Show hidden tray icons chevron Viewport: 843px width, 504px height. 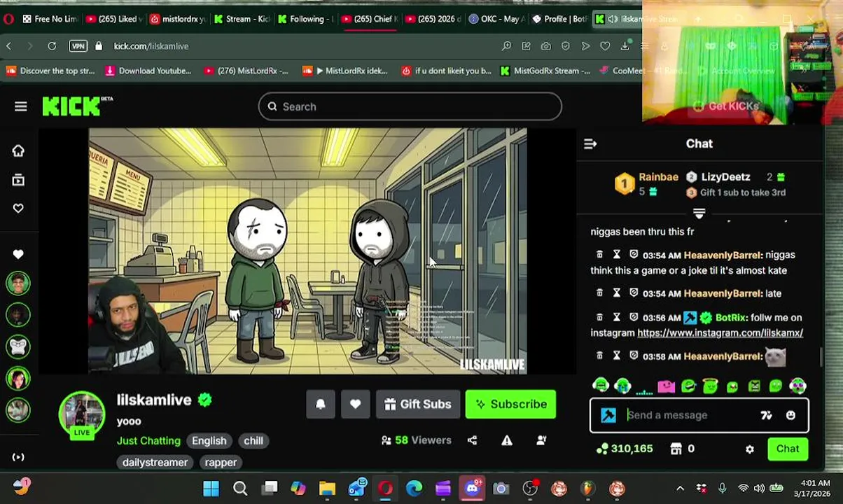tap(680, 489)
